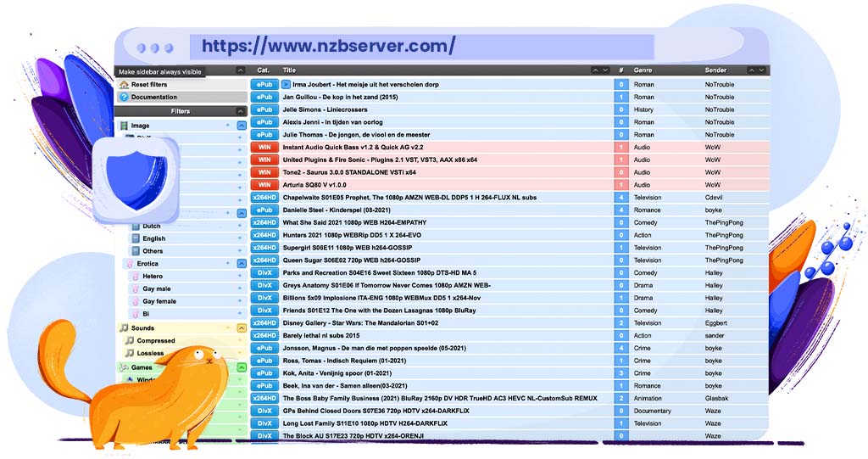
Task: Sort Title column ascending
Action: (595, 70)
